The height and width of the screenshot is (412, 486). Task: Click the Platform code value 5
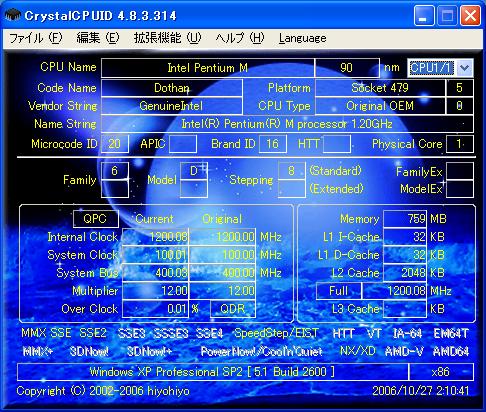[460, 88]
